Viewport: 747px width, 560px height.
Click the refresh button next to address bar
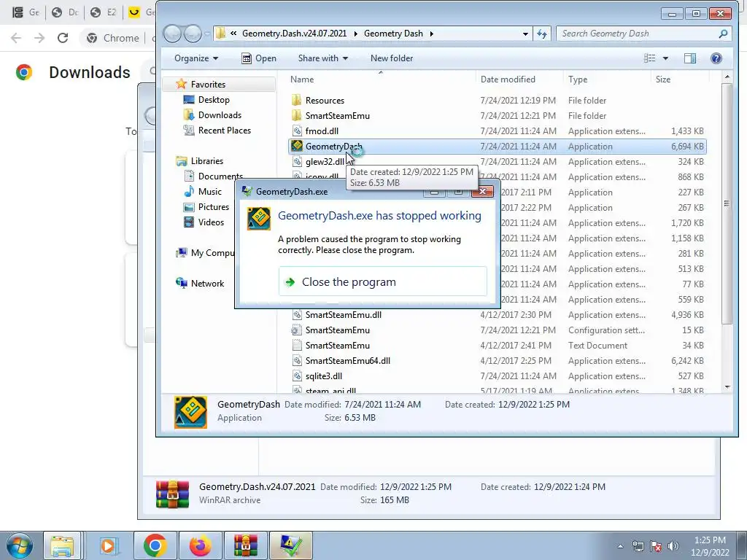coord(542,34)
